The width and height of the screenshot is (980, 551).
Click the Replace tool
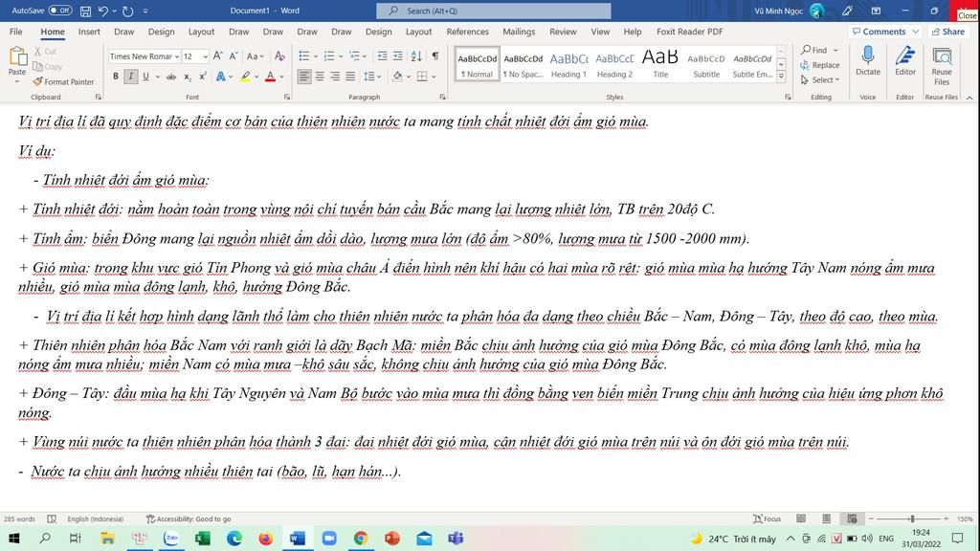click(x=820, y=65)
